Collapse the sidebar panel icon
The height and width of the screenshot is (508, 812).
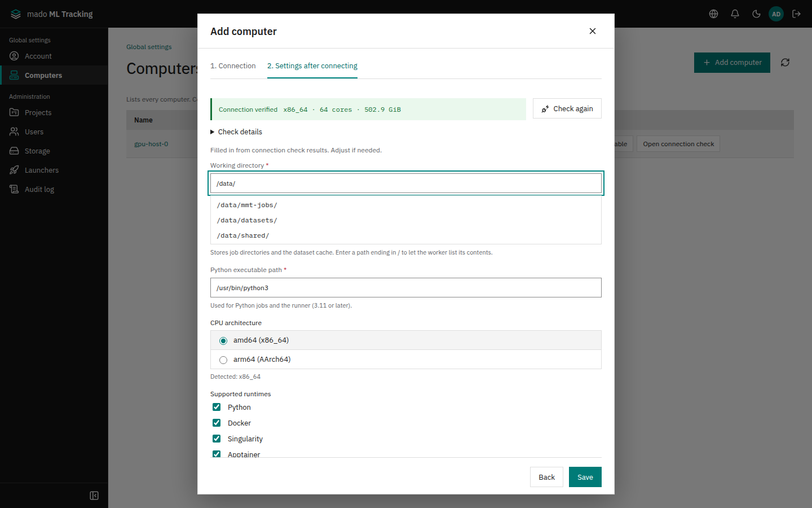tap(94, 496)
